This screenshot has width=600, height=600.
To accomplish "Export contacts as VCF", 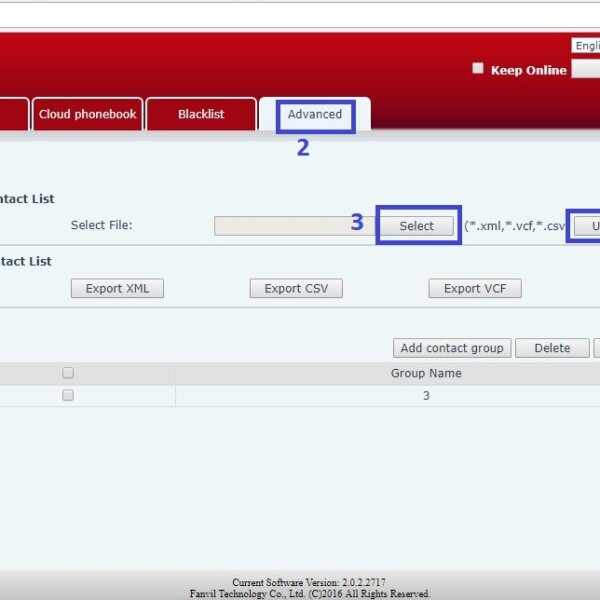I will point(475,289).
